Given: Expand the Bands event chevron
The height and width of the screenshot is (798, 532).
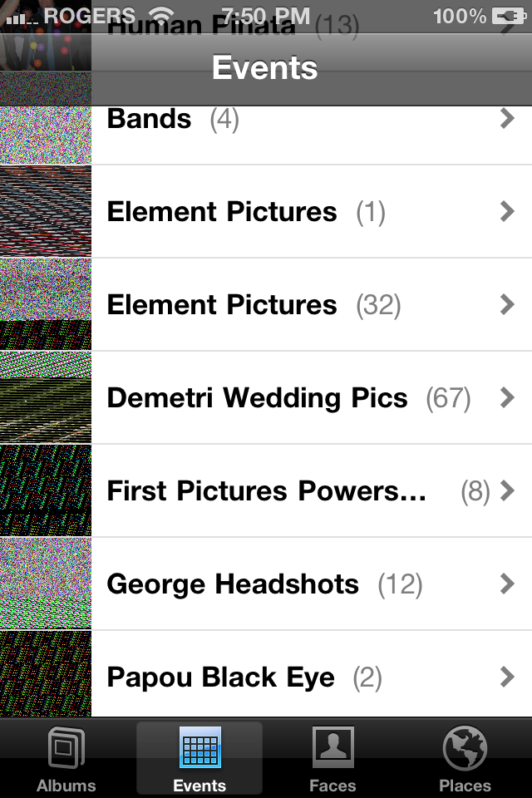Looking at the screenshot, I should pyautogui.click(x=507, y=118).
